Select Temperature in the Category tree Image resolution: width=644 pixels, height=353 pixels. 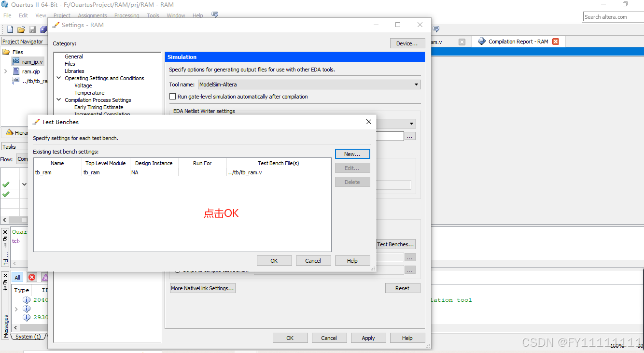tap(89, 93)
